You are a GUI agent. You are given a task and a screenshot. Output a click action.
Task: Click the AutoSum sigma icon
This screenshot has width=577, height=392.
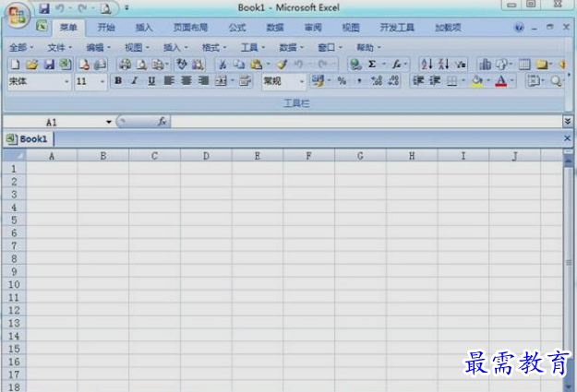tap(372, 65)
